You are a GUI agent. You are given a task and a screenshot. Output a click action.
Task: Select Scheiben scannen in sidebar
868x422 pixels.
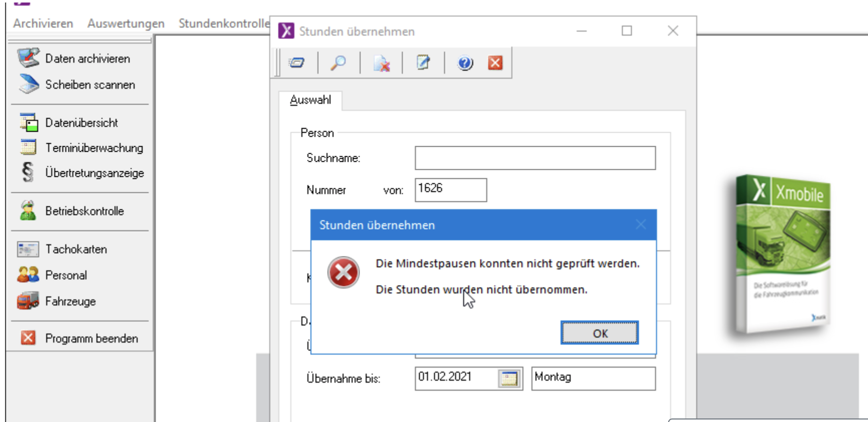[90, 85]
